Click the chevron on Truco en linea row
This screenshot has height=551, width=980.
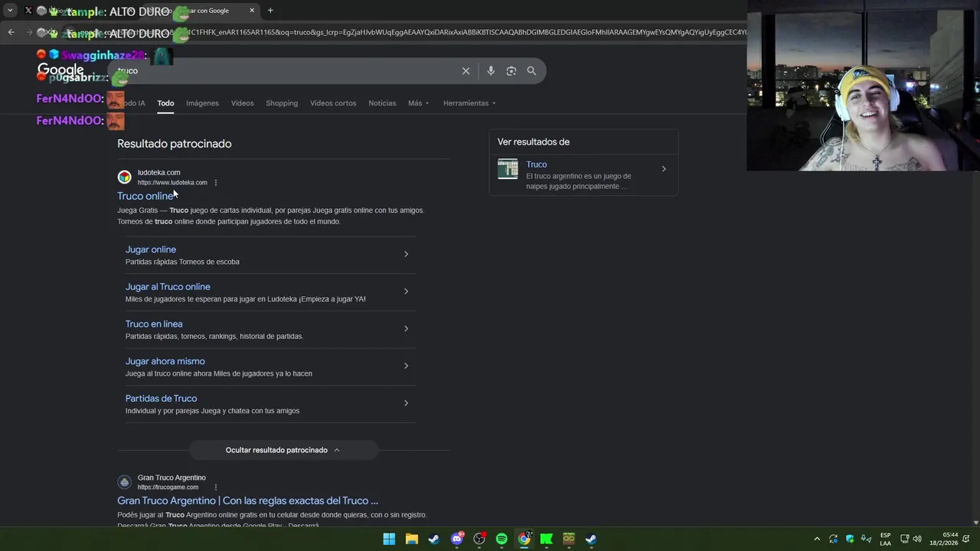coord(406,328)
